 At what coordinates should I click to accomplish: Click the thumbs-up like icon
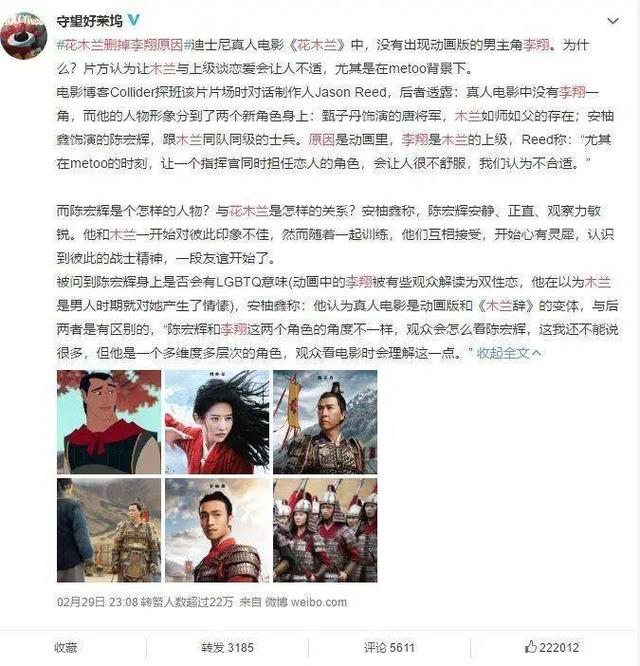pyautogui.click(x=530, y=647)
